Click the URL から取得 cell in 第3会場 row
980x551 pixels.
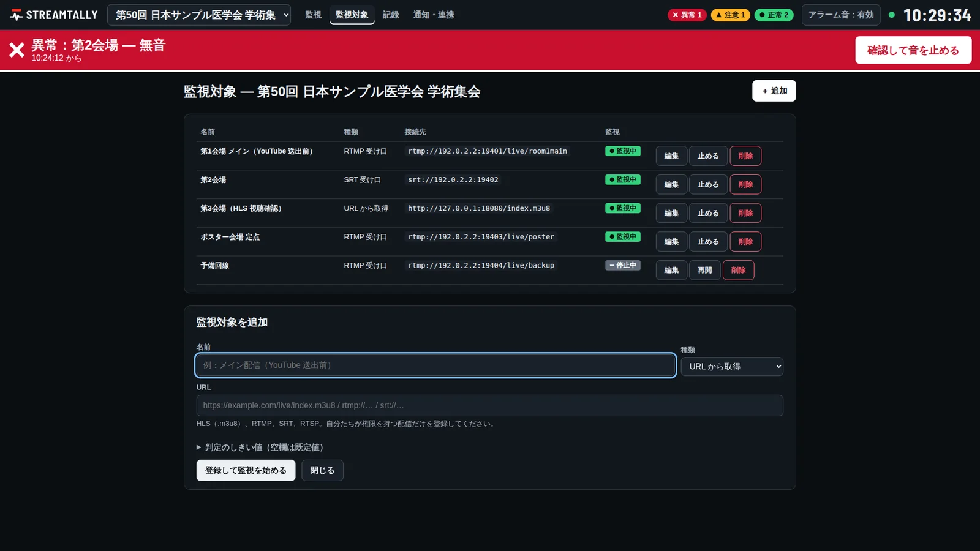366,209
